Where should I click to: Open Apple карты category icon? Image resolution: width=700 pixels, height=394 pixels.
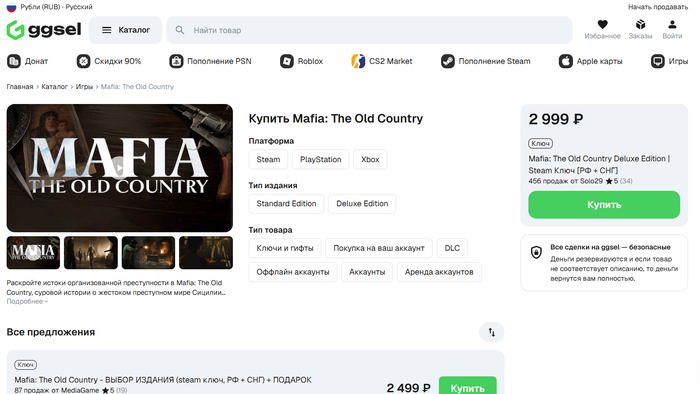[566, 61]
